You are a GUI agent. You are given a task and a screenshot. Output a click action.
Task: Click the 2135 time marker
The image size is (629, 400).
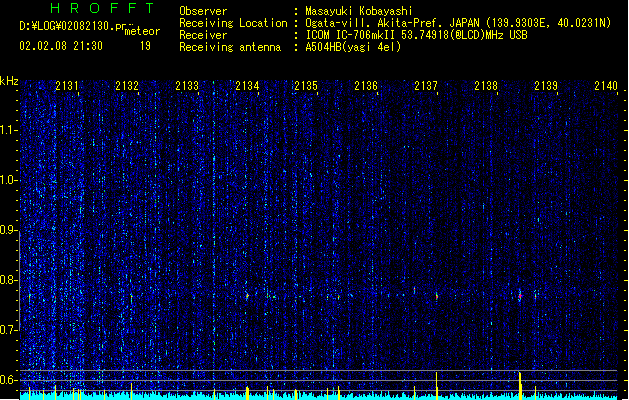[x=306, y=86]
